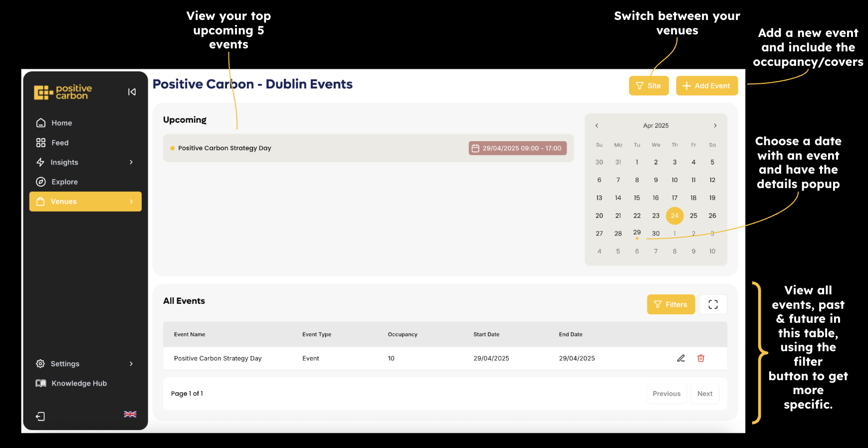Click the End Date column header

[x=571, y=334]
